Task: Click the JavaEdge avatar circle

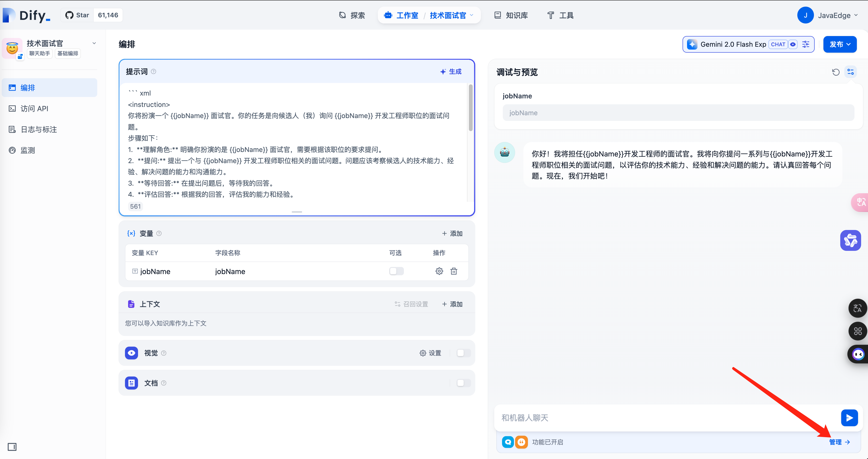Action: [805, 15]
